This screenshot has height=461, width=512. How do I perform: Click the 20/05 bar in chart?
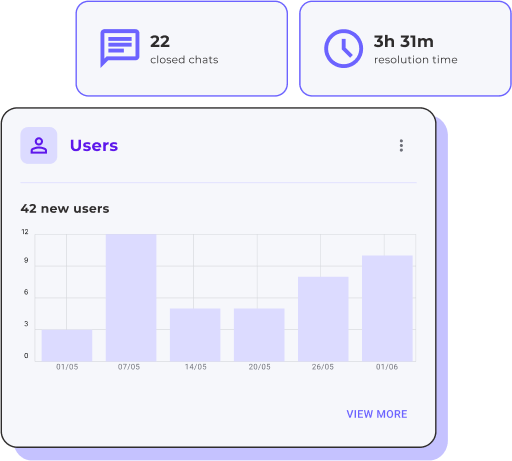259,335
